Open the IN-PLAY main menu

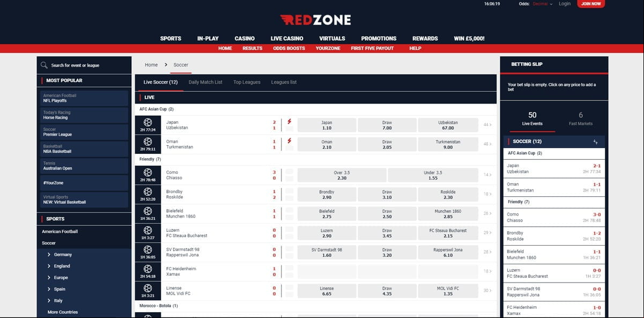[208, 39]
